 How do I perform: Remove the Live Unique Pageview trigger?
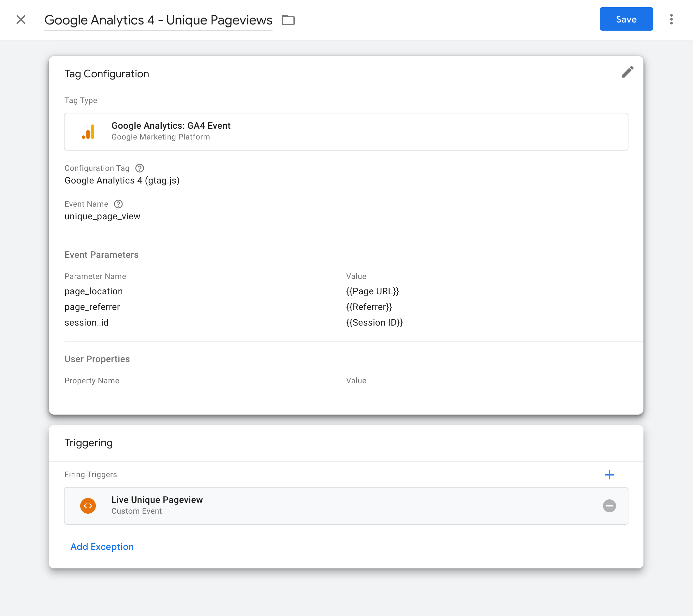(x=610, y=506)
